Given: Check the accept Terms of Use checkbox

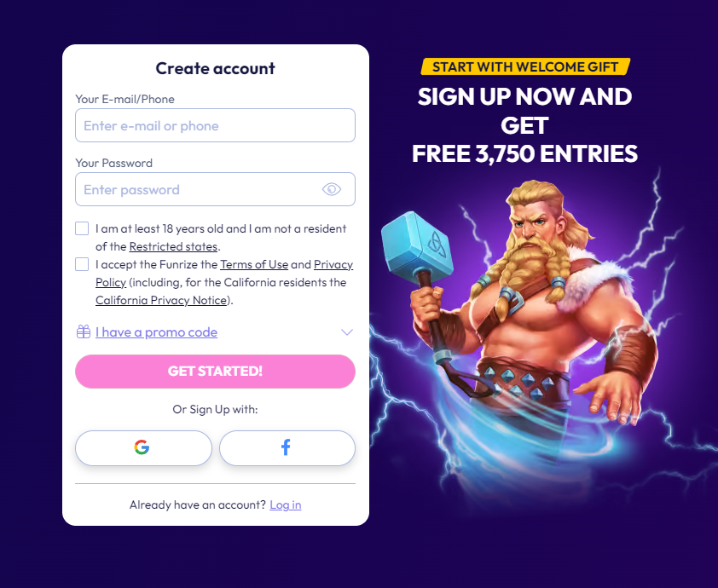Looking at the screenshot, I should point(82,264).
